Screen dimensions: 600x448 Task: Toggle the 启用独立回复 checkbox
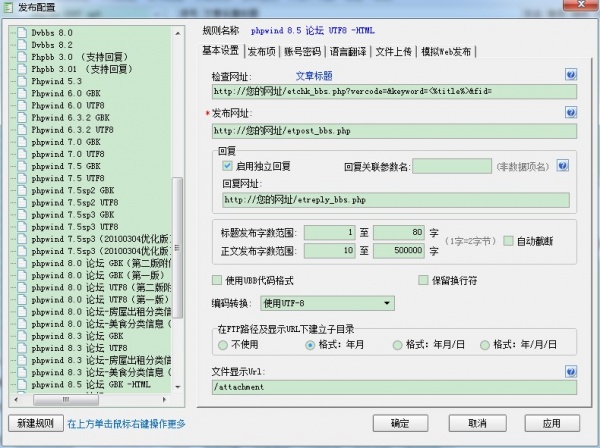tap(227, 166)
